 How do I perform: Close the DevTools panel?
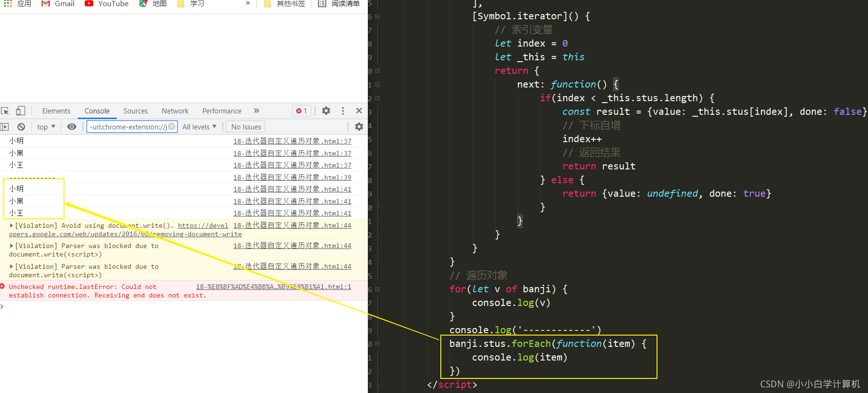[x=359, y=111]
